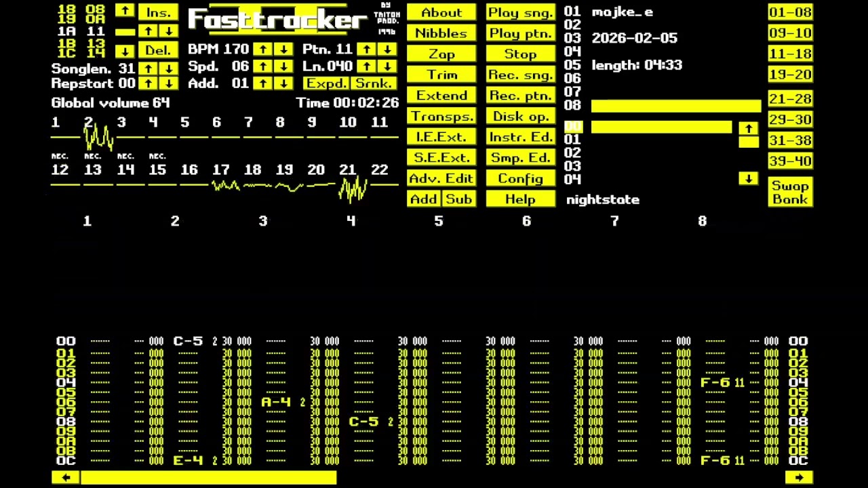The height and width of the screenshot is (488, 868).
Task: Open the Help screen
Action: click(x=521, y=199)
